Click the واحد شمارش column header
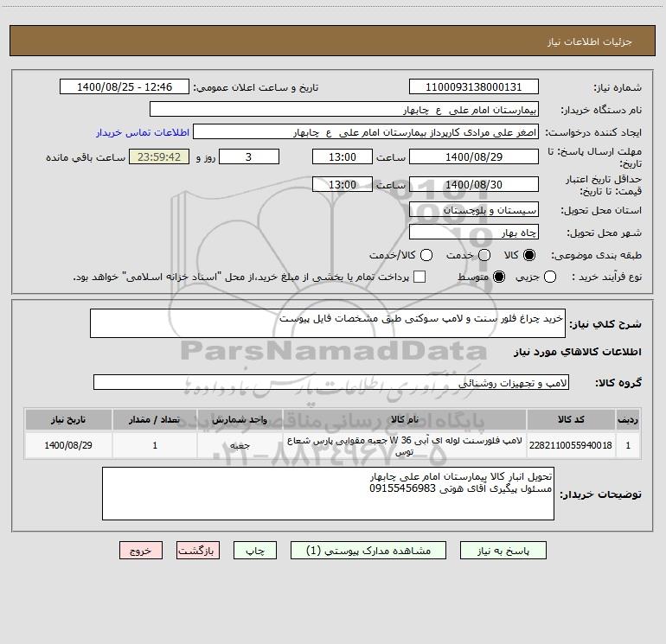 coord(240,419)
